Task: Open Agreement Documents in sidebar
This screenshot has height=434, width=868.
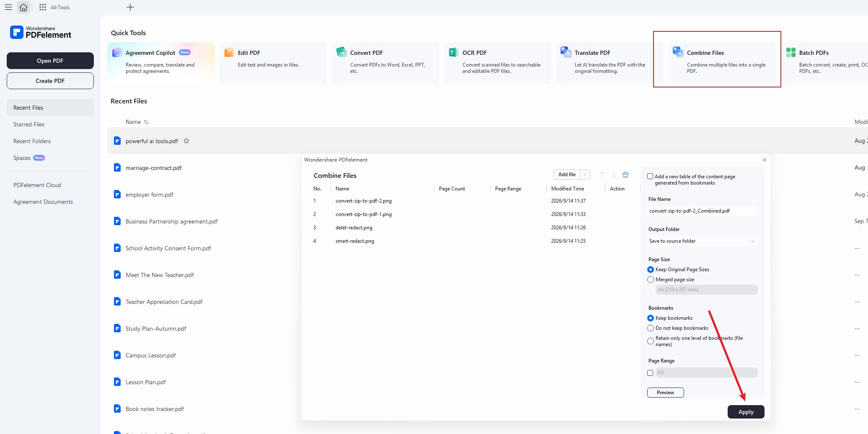Action: [x=50, y=202]
